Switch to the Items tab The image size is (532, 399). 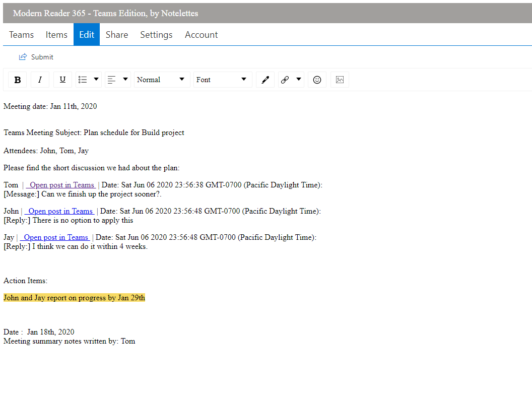[x=56, y=35]
